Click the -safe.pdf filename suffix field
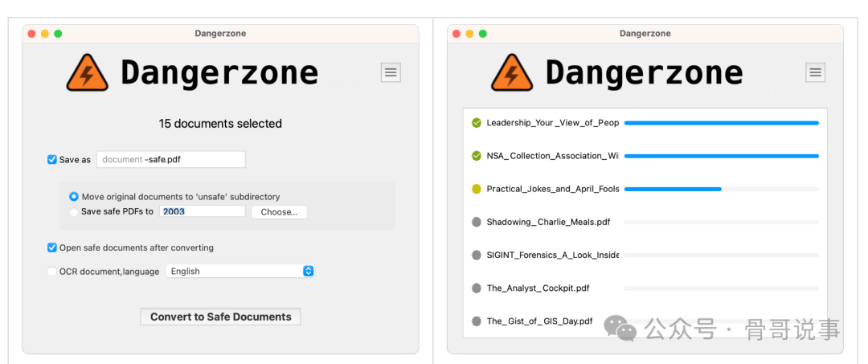The image size is (868, 364). pos(170,159)
